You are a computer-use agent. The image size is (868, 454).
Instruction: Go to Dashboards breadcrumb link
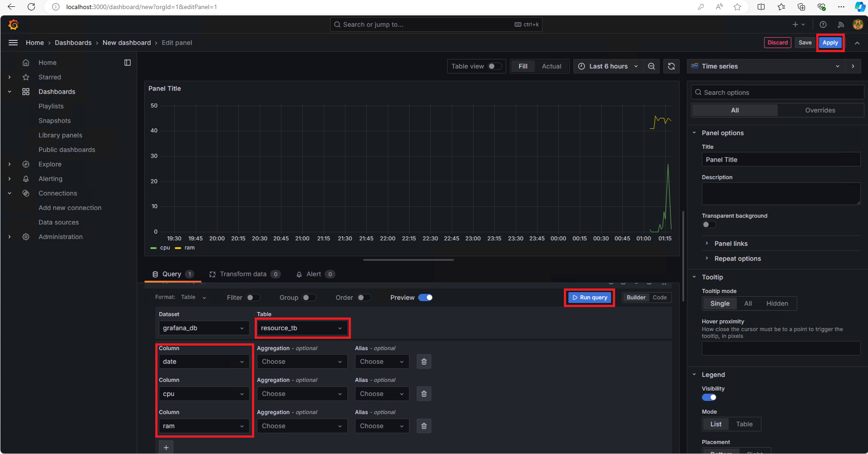coord(73,43)
